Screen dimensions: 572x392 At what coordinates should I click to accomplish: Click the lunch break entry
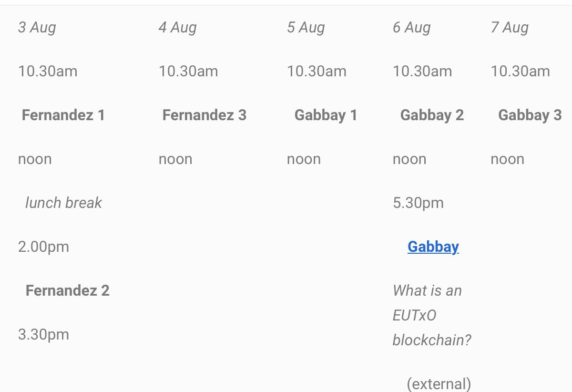[x=63, y=203]
